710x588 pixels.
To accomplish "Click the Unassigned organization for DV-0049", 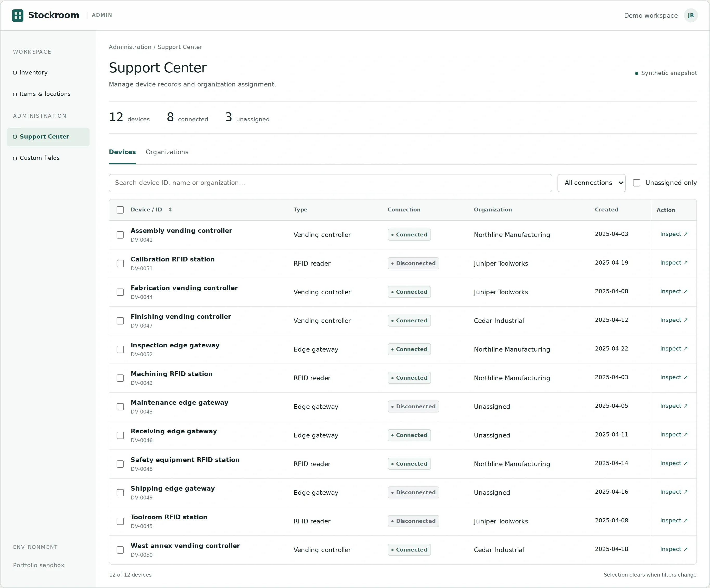I will pos(492,493).
